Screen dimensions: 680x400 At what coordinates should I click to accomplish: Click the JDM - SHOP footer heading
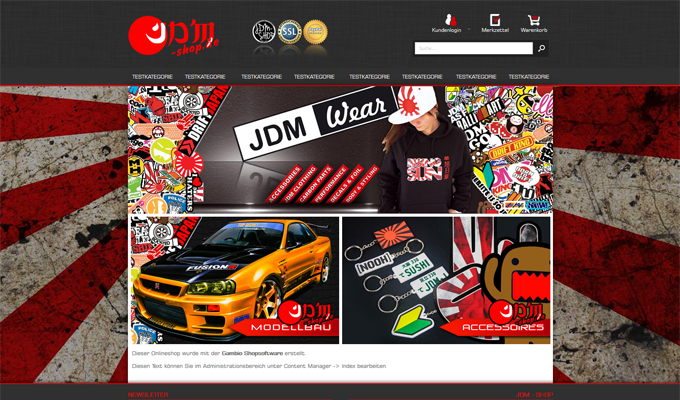click(534, 395)
